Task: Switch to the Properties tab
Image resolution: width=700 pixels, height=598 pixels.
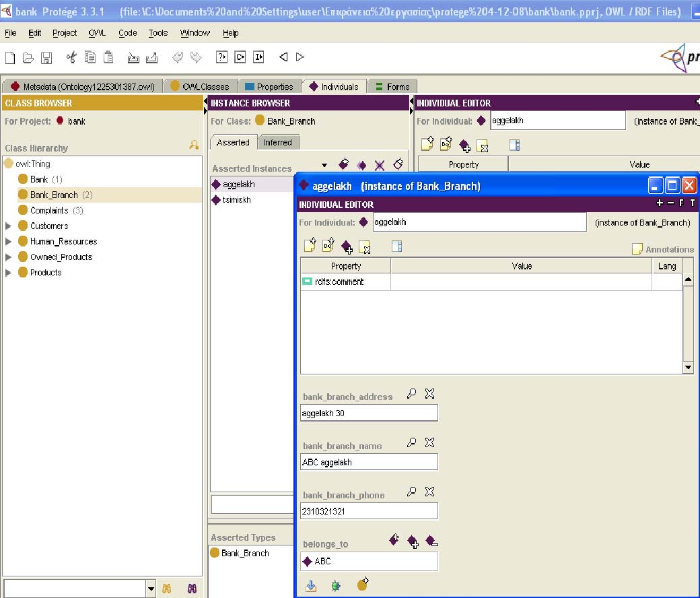Action: (269, 87)
